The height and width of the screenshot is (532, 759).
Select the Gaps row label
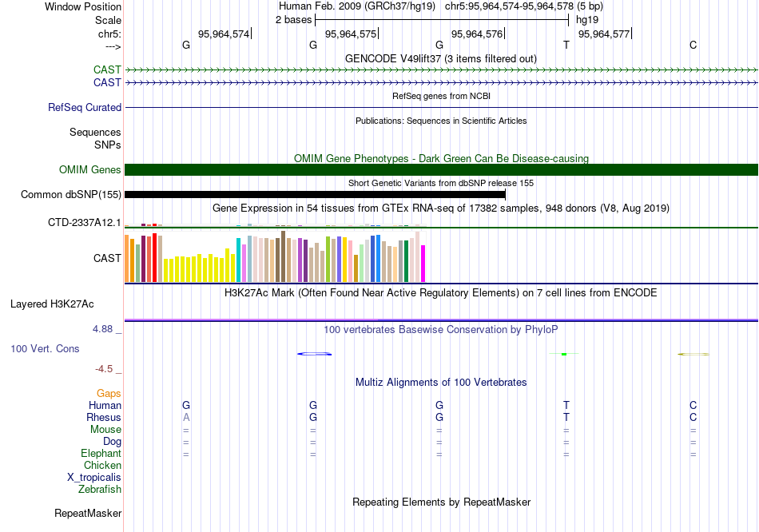point(109,394)
